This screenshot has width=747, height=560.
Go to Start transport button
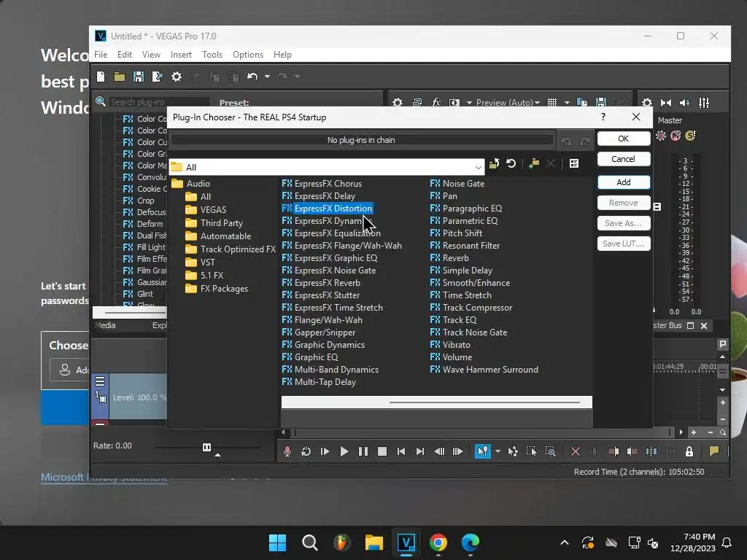coord(401,451)
